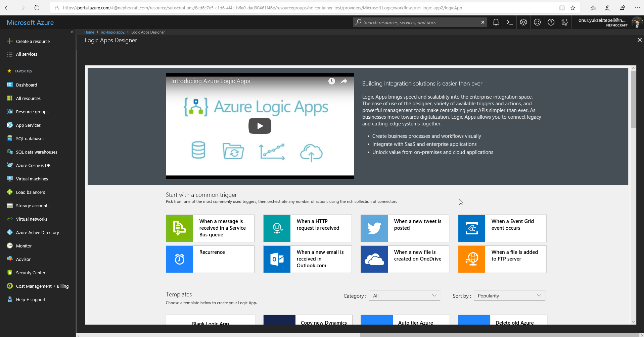The width and height of the screenshot is (644, 337).
Task: Select the FTP server trigger icon
Action: (x=472, y=259)
